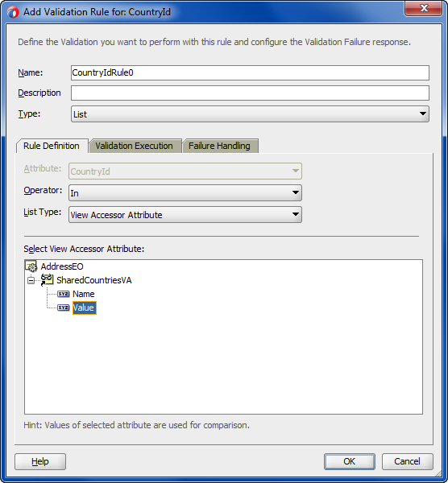Collapse the SharedCountriesVA tree node
Screen dimensions: 448x483
pos(31,280)
